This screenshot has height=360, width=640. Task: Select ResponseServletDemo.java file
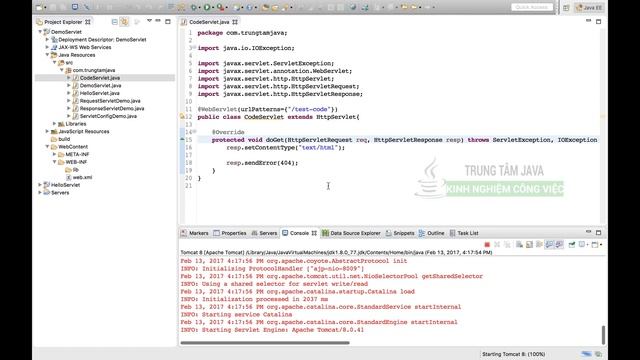click(x=112, y=109)
